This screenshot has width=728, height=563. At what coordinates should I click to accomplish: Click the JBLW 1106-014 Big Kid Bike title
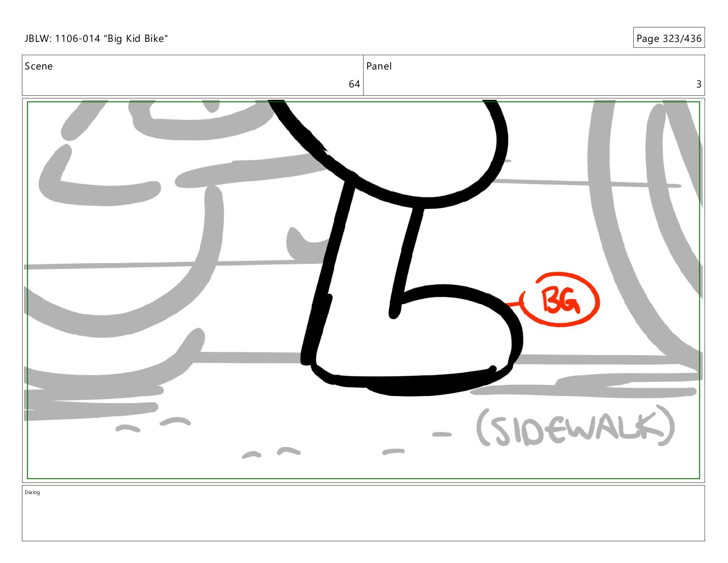(x=96, y=39)
